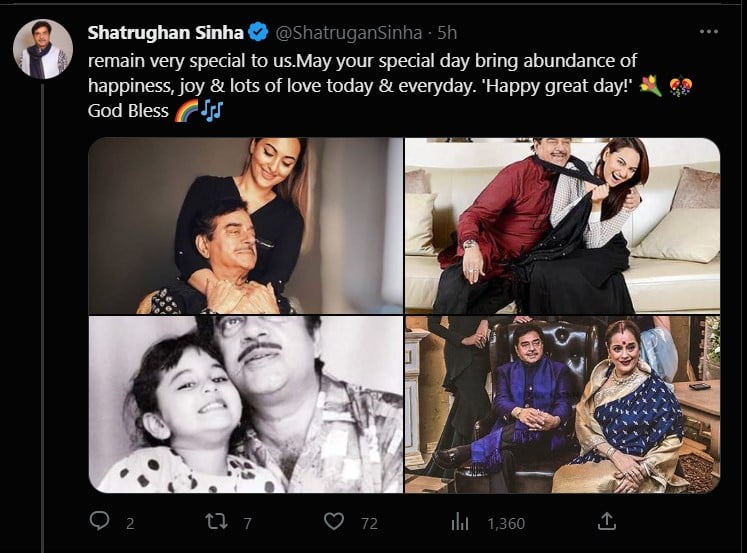The image size is (747, 553).
Task: Click the blue verified badge
Action: click(x=258, y=34)
